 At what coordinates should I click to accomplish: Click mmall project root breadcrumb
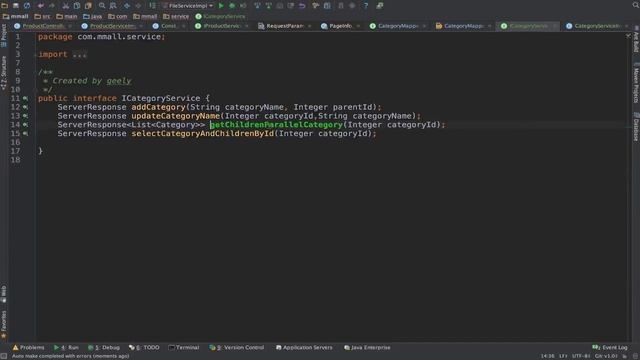(x=16, y=16)
